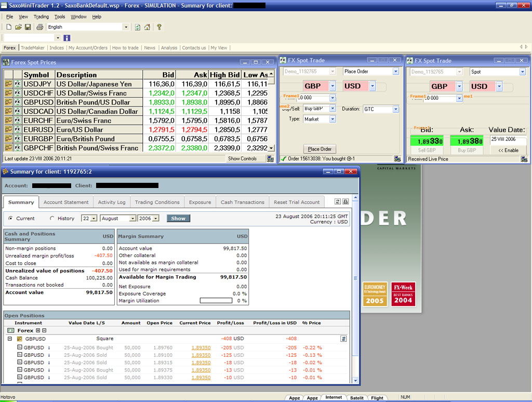Screen dimensions: 532x402
Task: Click the print icon in Summary tab bar
Action: point(345,202)
